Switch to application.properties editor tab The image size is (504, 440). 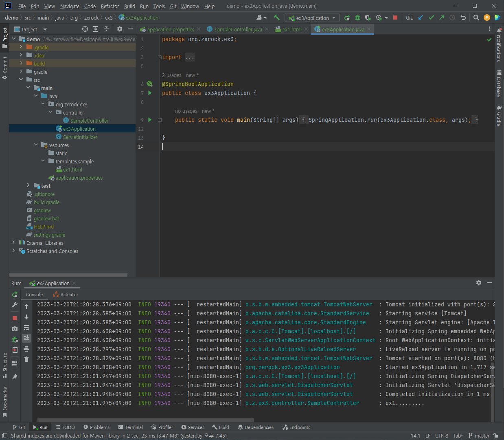tap(171, 29)
